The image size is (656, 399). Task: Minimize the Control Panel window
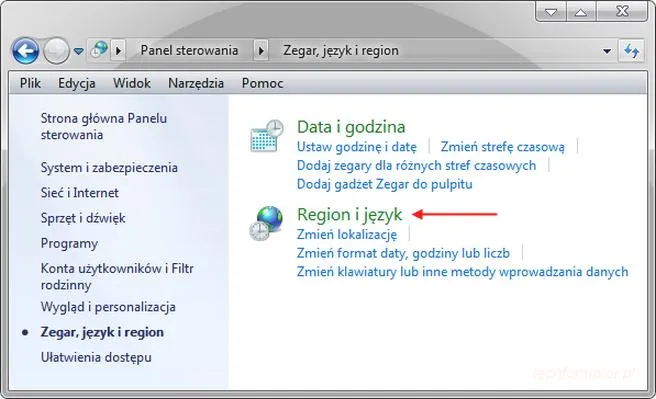pos(551,11)
